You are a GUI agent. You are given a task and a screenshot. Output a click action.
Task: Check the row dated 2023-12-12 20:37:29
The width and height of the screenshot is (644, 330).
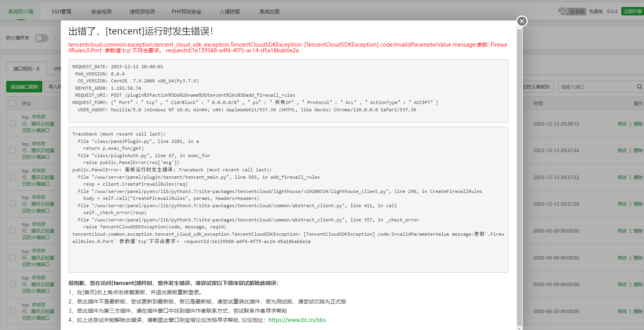tap(13, 204)
